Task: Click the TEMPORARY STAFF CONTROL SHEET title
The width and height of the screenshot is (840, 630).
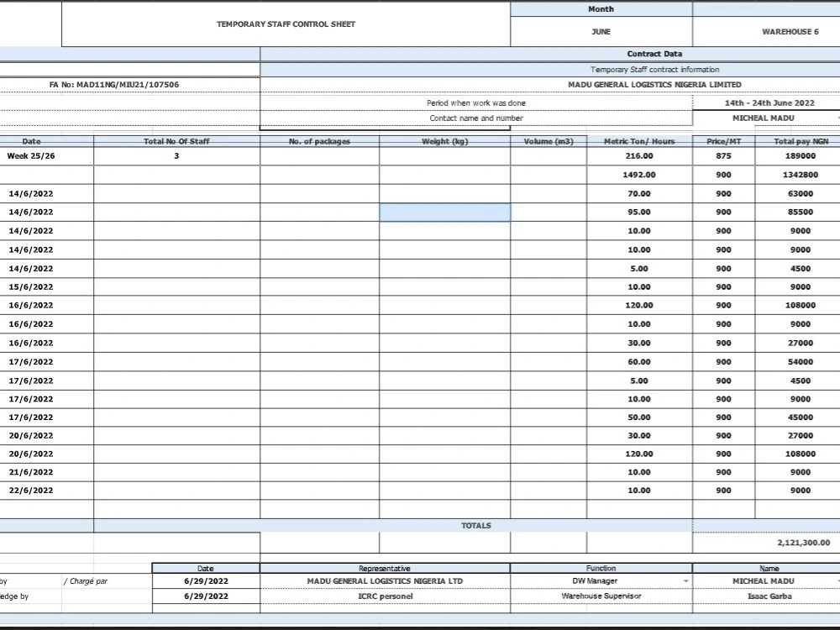Action: (x=286, y=24)
